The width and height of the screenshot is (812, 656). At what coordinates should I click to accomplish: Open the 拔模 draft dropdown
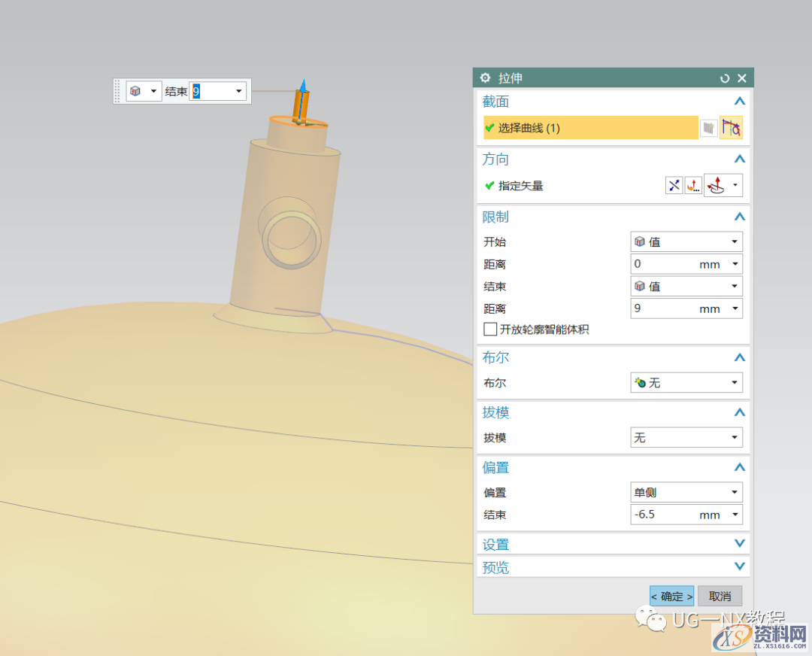[x=686, y=438]
